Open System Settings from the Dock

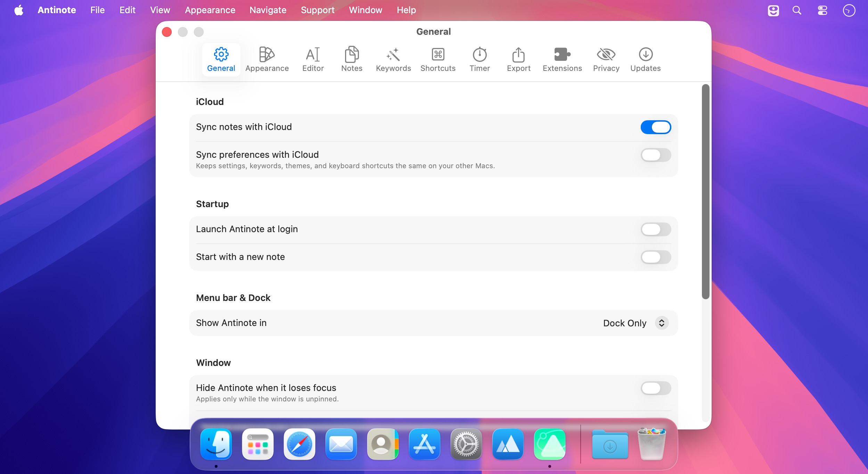tap(466, 444)
